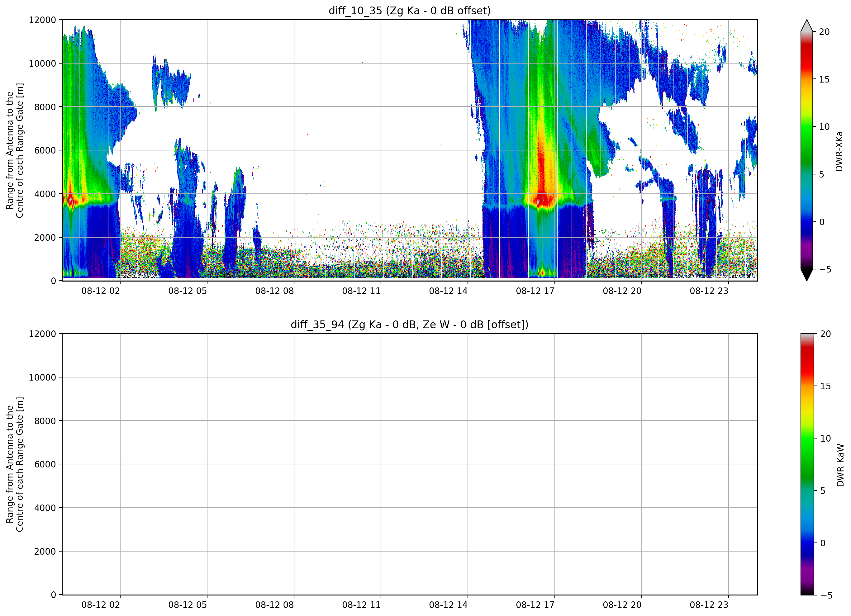Click the '−5' tick on the DWR-KaW colorbar
This screenshot has width=851, height=616.
(x=826, y=595)
